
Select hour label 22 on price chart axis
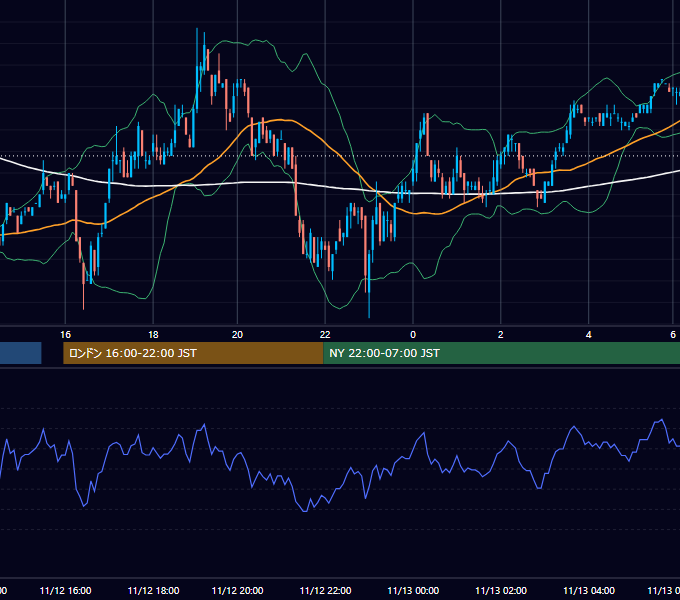click(x=325, y=335)
